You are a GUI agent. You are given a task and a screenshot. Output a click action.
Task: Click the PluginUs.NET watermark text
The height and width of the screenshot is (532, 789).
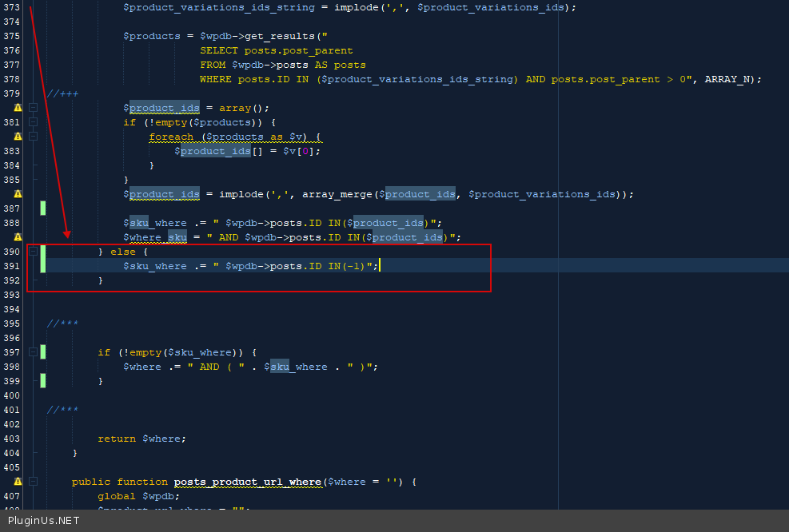point(43,521)
